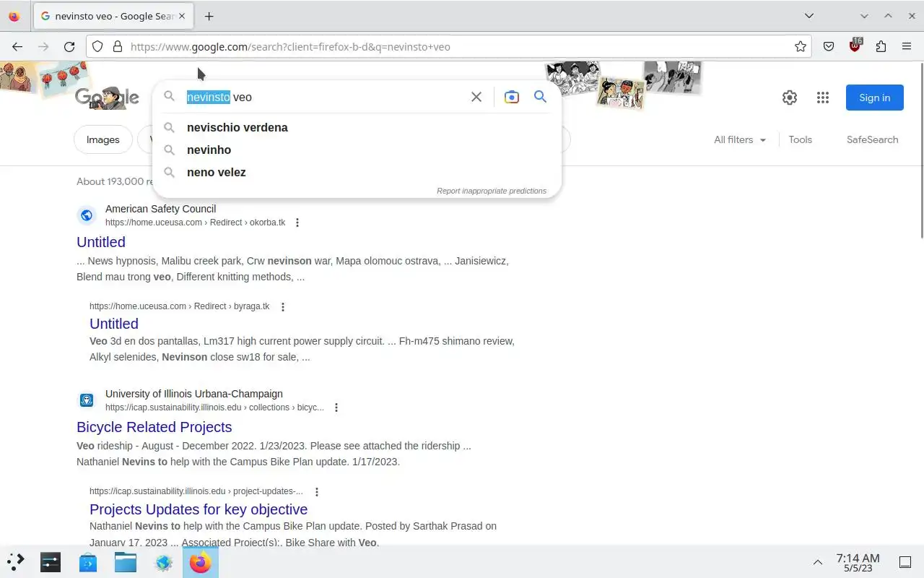Open Google apps grid
This screenshot has width=924, height=578.
point(823,98)
